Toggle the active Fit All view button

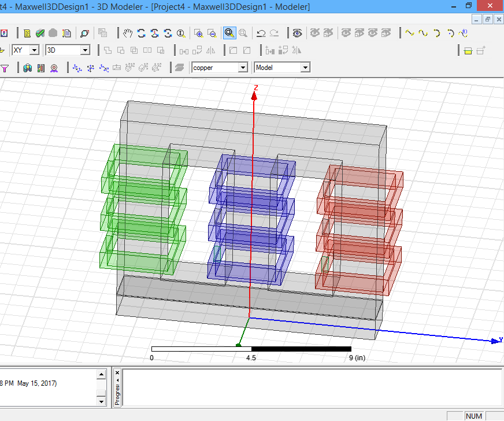click(229, 33)
